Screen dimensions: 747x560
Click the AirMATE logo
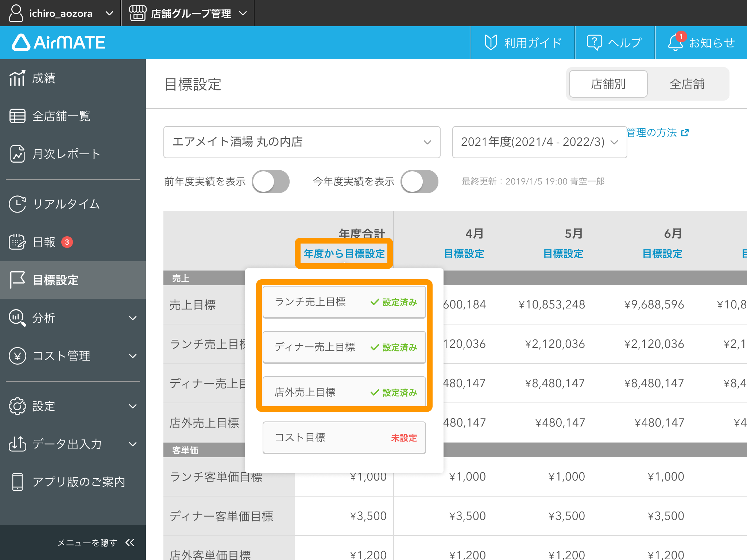(x=58, y=42)
